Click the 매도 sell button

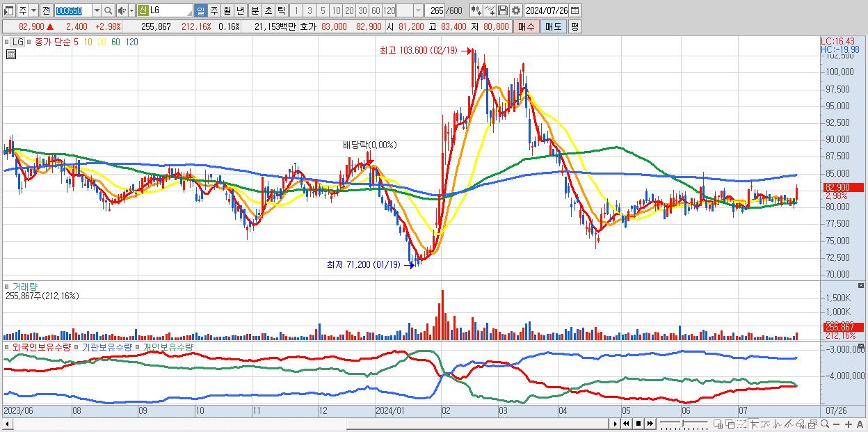554,26
